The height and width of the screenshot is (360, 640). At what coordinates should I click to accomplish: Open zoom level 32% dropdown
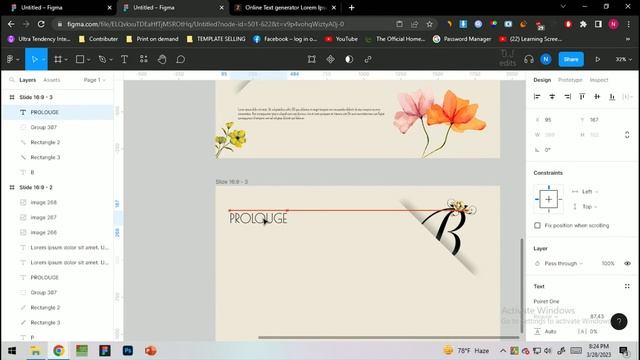pyautogui.click(x=623, y=60)
